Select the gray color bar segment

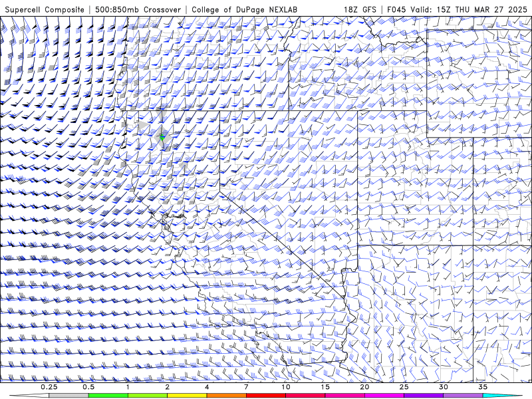pos(68,396)
